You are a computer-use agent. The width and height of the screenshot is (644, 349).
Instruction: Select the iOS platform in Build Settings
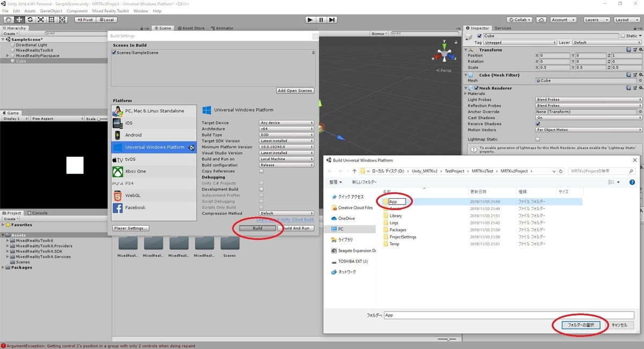[155, 123]
